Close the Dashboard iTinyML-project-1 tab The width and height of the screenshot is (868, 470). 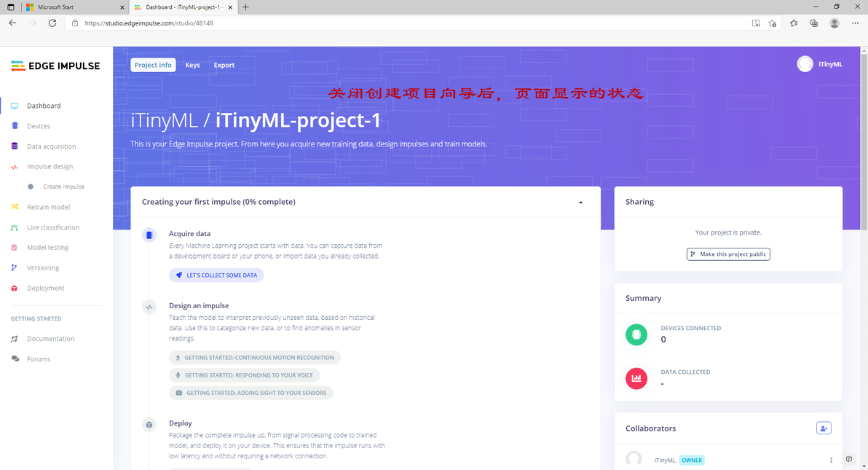(x=230, y=7)
